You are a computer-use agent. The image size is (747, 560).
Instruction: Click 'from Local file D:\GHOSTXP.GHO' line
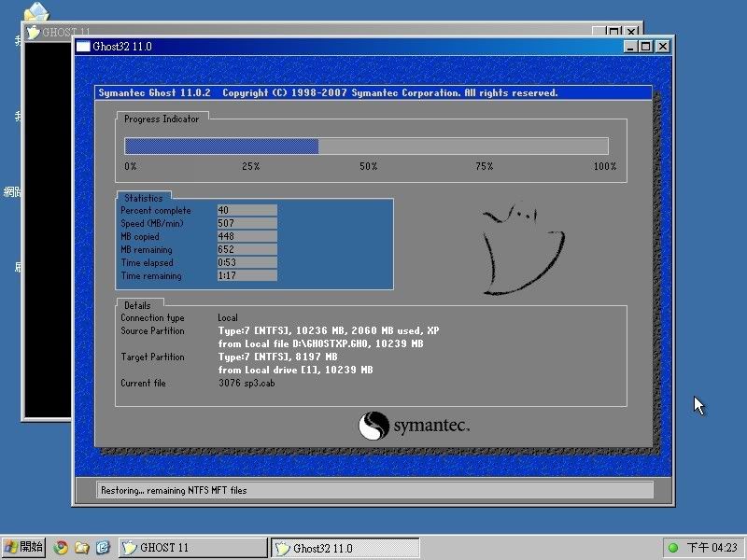320,343
